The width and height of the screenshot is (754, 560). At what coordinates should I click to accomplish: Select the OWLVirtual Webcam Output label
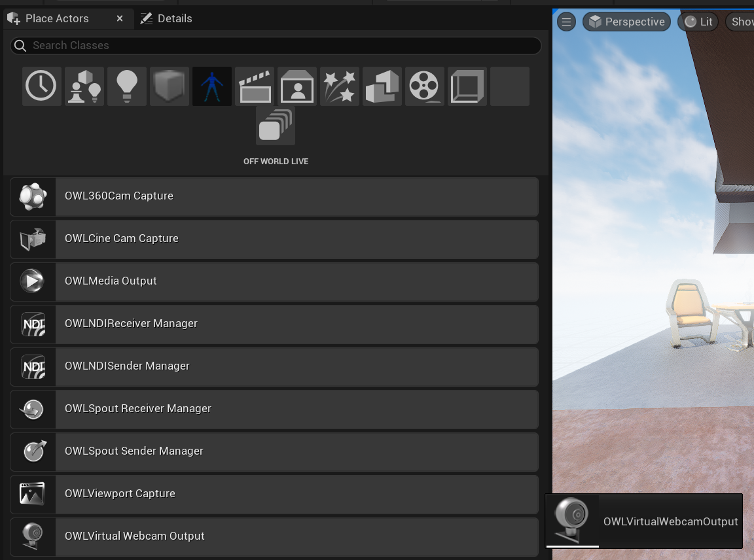(x=135, y=536)
